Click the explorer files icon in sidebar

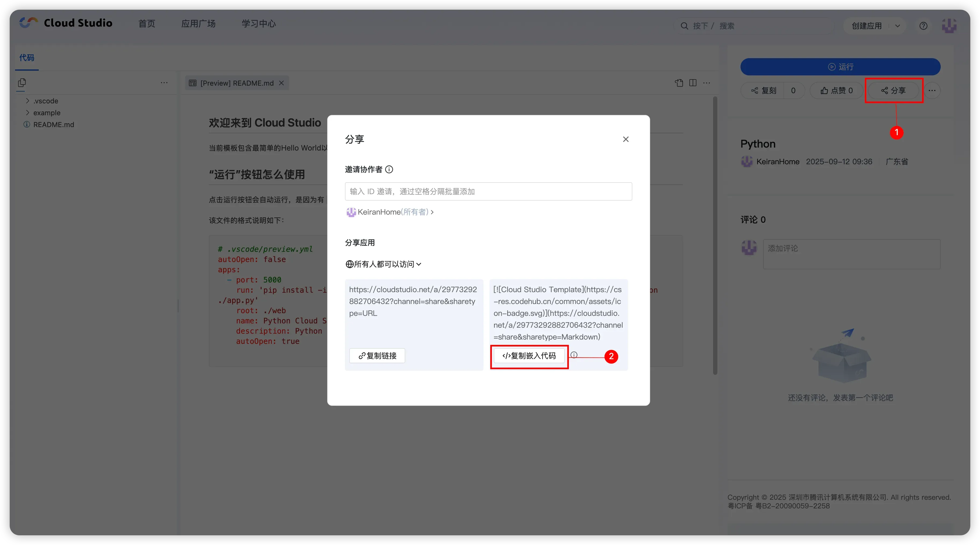[22, 83]
